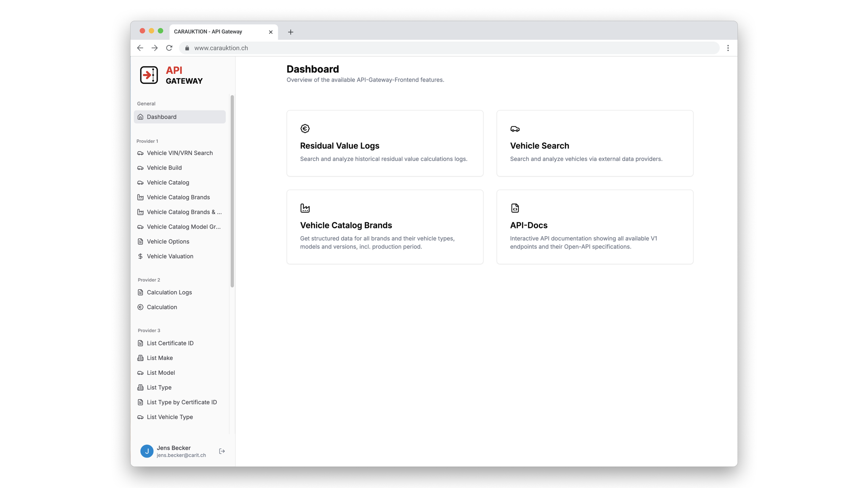Image resolution: width=868 pixels, height=488 pixels.
Task: Select Vehicle Valuation sidebar item
Action: tap(170, 256)
